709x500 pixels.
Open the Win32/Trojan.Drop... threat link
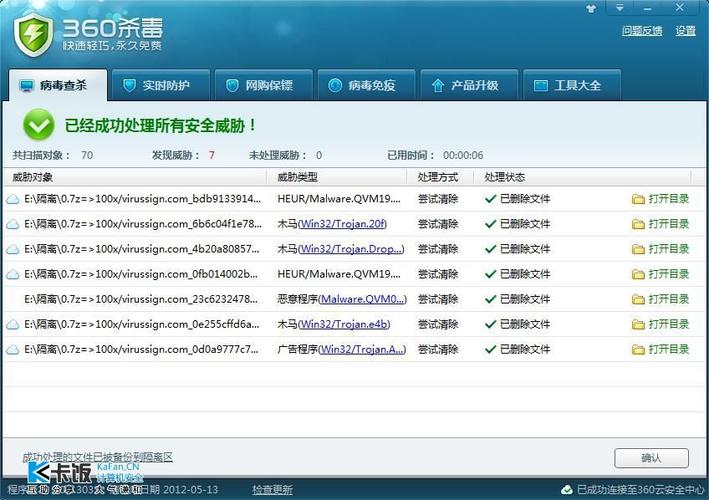pyautogui.click(x=351, y=249)
